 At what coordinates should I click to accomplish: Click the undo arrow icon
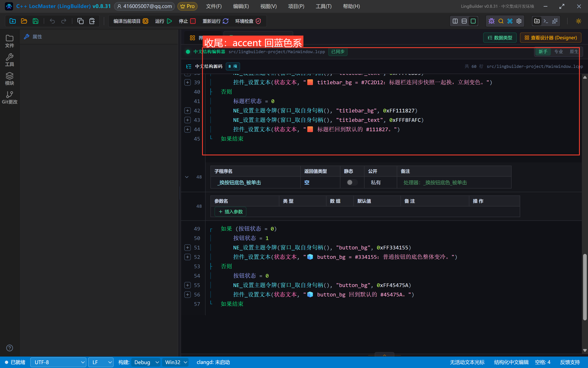(52, 21)
